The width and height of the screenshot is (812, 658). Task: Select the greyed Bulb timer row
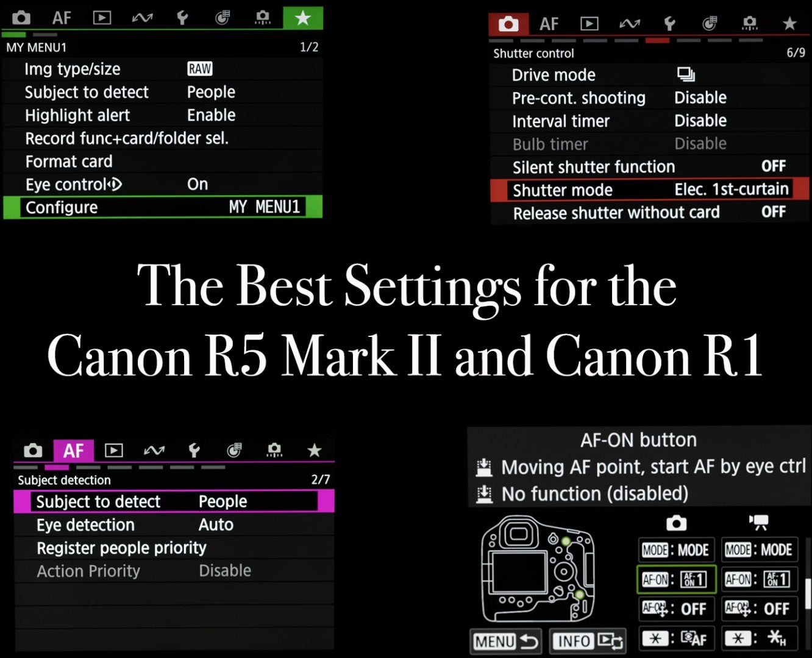[x=650, y=144]
